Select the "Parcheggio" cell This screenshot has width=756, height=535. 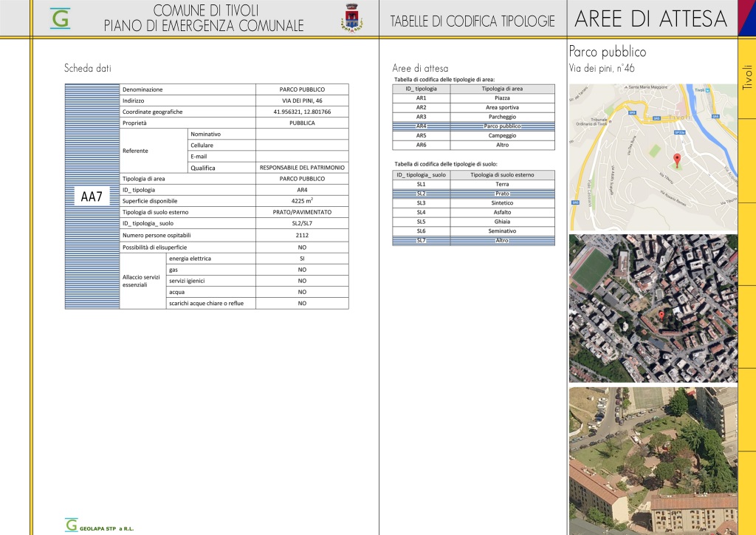pos(502,117)
